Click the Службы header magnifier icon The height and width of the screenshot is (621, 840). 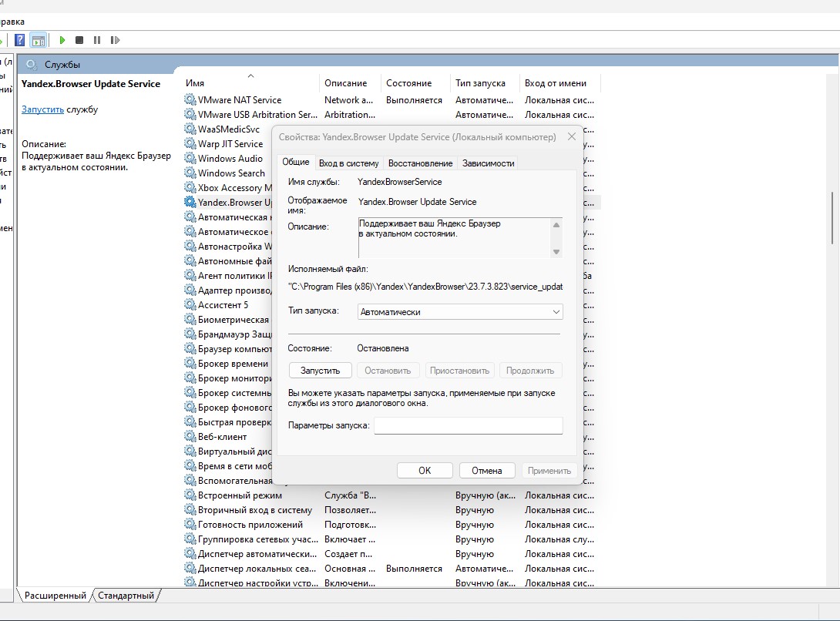pos(32,65)
